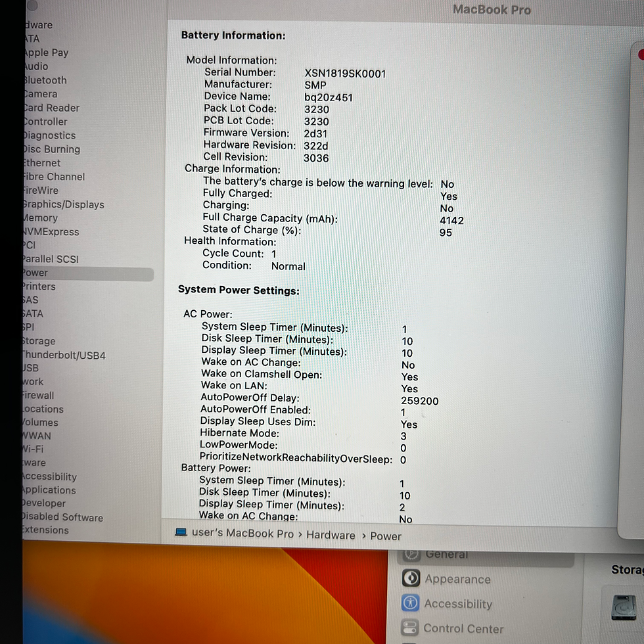
Task: Select Extensions in the sidebar
Action: [45, 530]
